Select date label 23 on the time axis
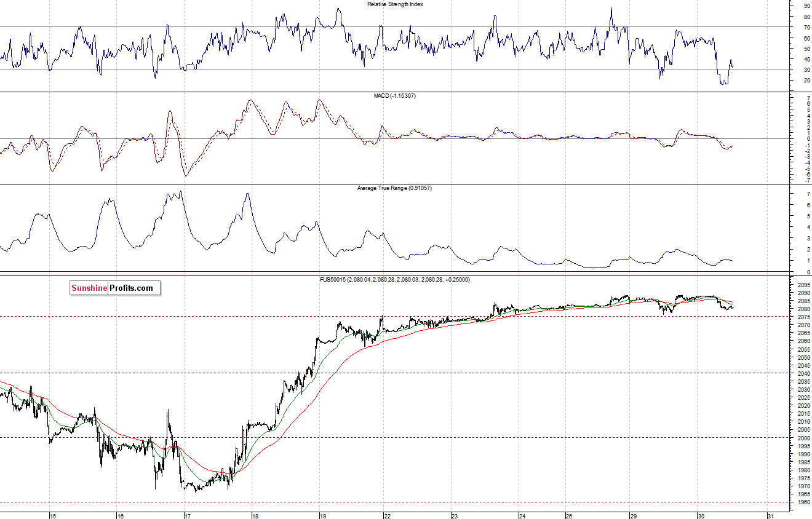812x519 pixels. coord(456,515)
